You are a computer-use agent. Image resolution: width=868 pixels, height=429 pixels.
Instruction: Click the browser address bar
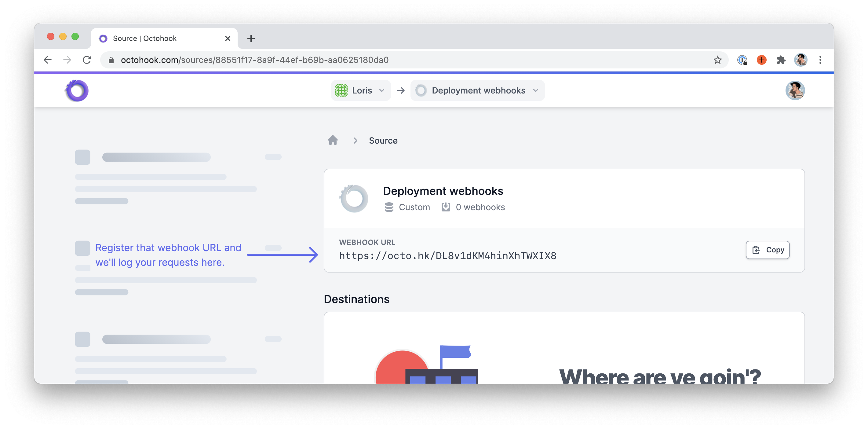click(414, 60)
